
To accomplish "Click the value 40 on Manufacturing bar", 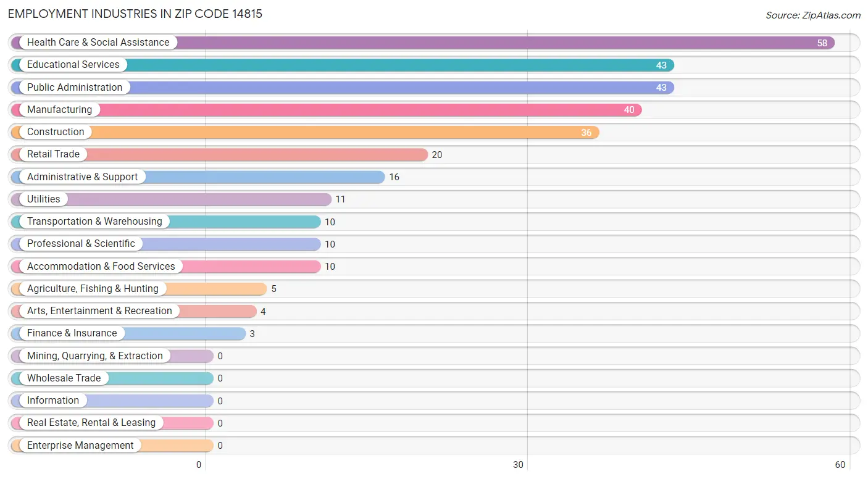I will 629,110.
